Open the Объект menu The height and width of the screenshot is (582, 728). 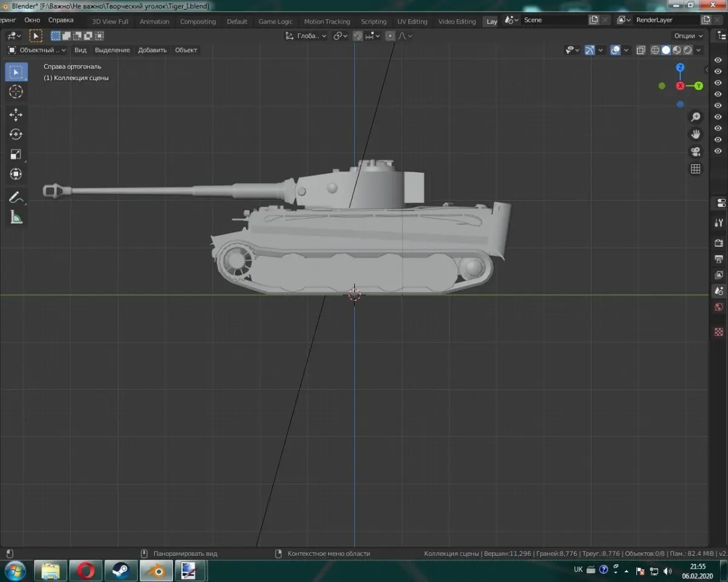pyautogui.click(x=186, y=50)
